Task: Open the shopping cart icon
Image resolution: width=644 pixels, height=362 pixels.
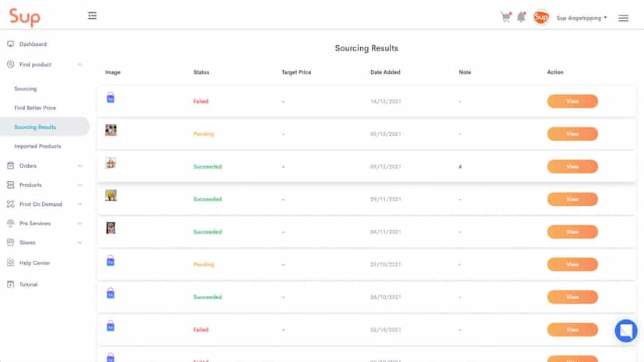Action: point(506,17)
